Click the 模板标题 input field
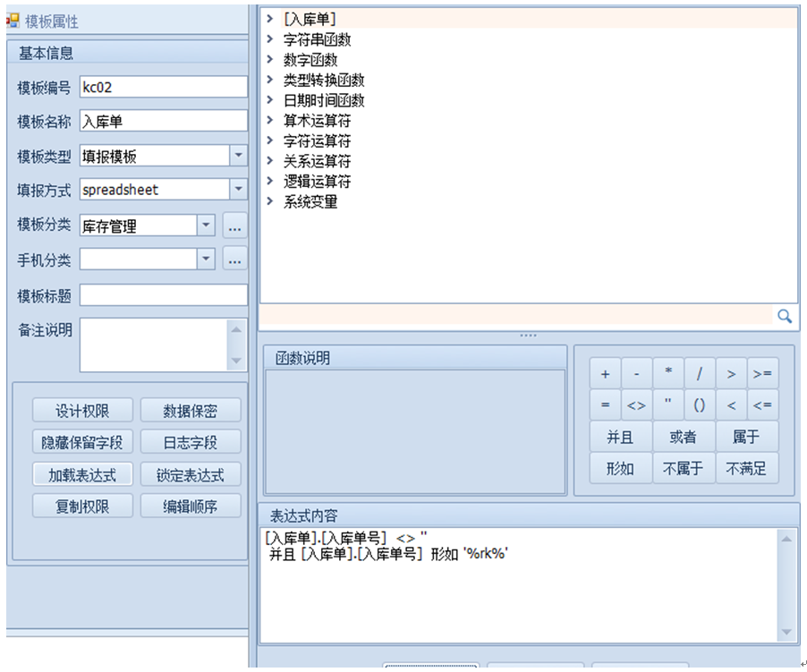 (163, 295)
